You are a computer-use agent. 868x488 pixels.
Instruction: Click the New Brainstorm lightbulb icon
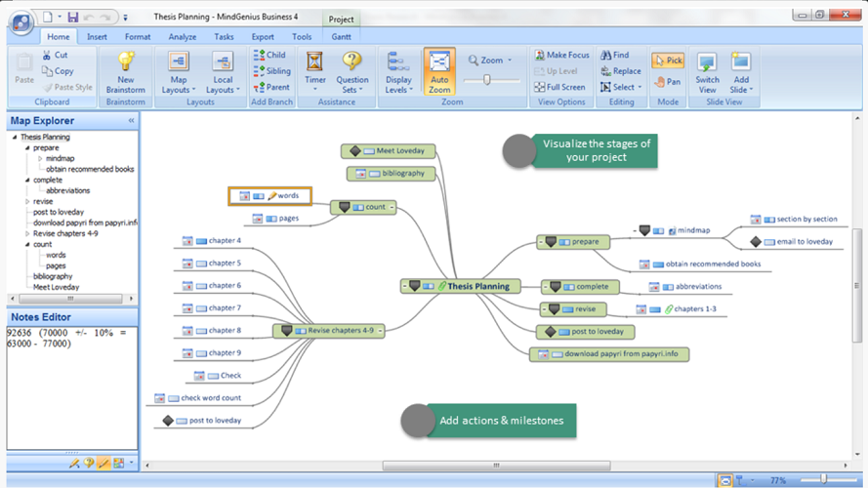coord(125,62)
